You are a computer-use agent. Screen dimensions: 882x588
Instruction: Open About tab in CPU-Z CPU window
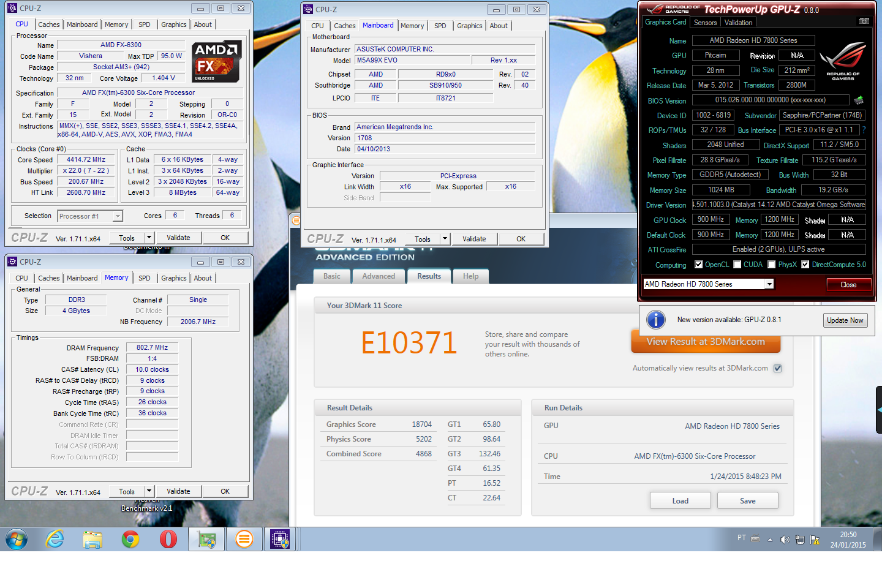coord(203,24)
